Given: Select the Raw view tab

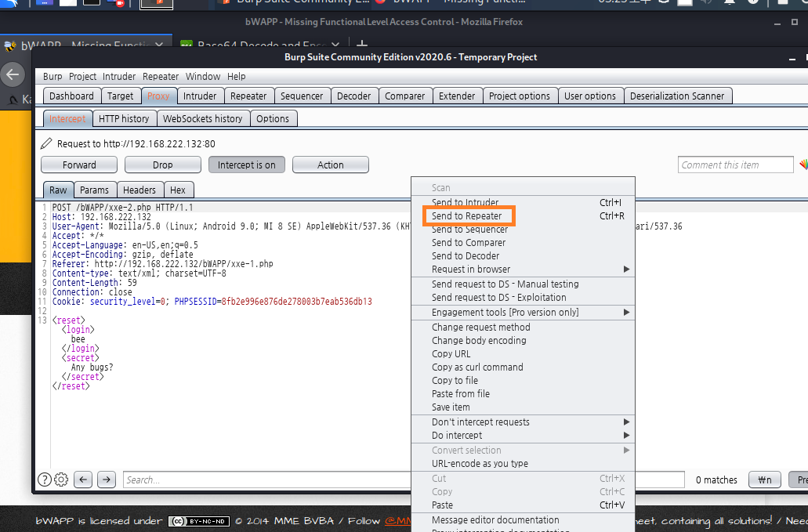Looking at the screenshot, I should [58, 190].
